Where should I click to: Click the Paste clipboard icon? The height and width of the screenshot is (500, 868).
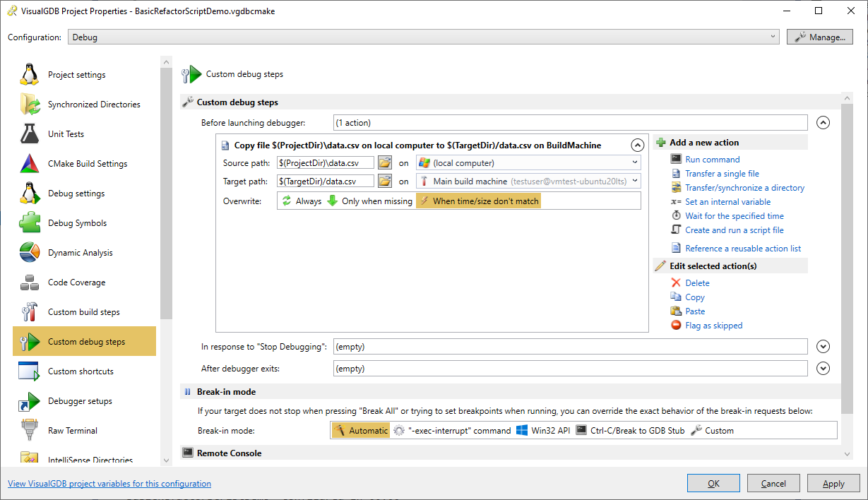(x=676, y=311)
